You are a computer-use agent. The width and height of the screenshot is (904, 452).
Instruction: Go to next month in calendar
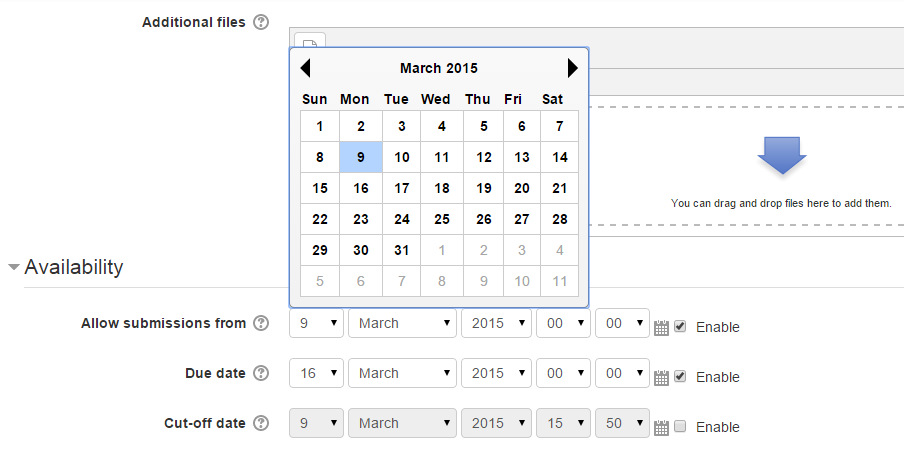[572, 68]
